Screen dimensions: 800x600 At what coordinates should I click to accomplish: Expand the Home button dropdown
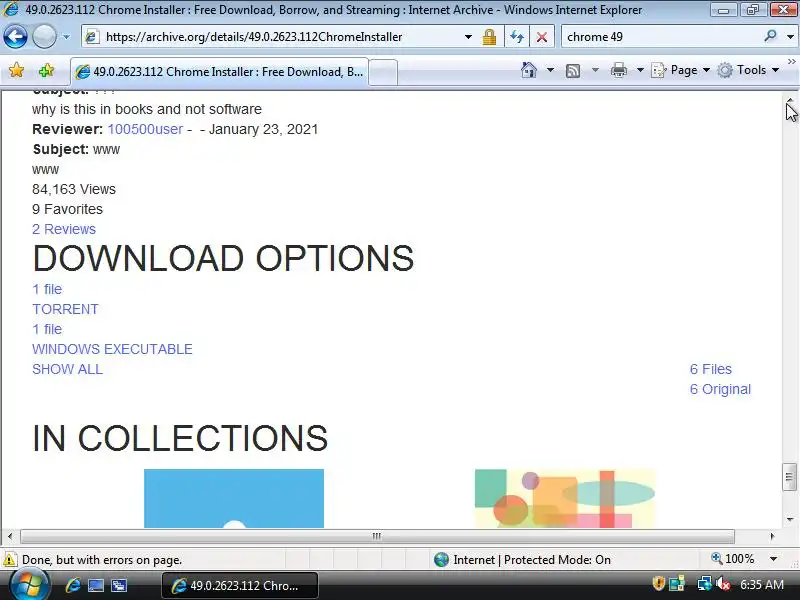550,70
